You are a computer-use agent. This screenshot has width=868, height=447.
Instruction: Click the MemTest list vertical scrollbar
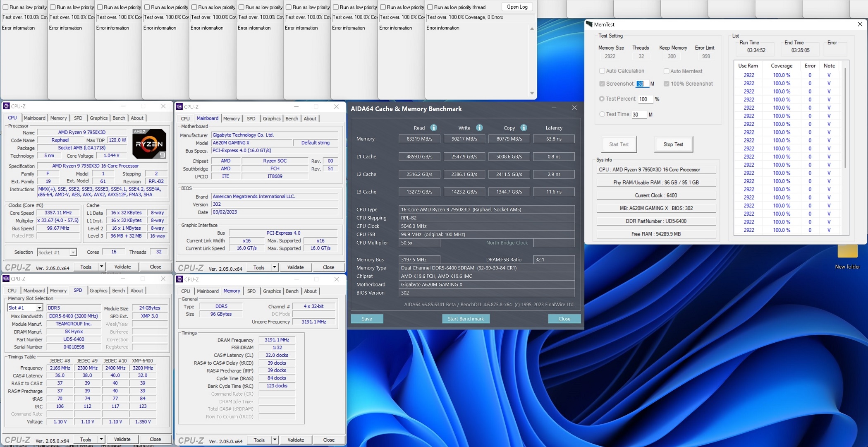click(845, 118)
